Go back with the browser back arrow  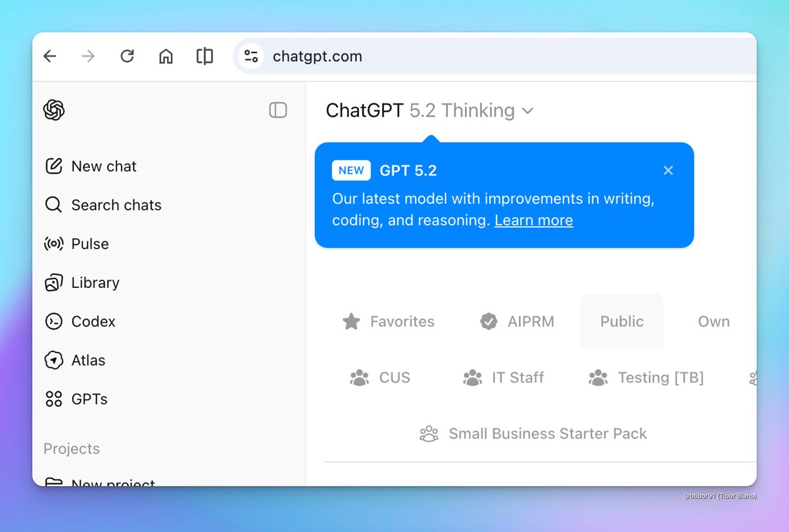50,57
